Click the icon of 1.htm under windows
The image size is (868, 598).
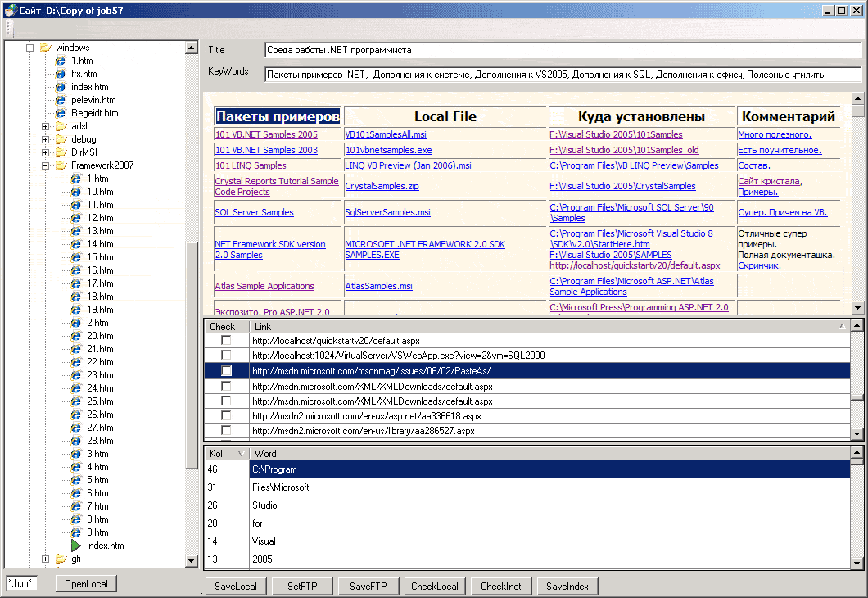61,61
